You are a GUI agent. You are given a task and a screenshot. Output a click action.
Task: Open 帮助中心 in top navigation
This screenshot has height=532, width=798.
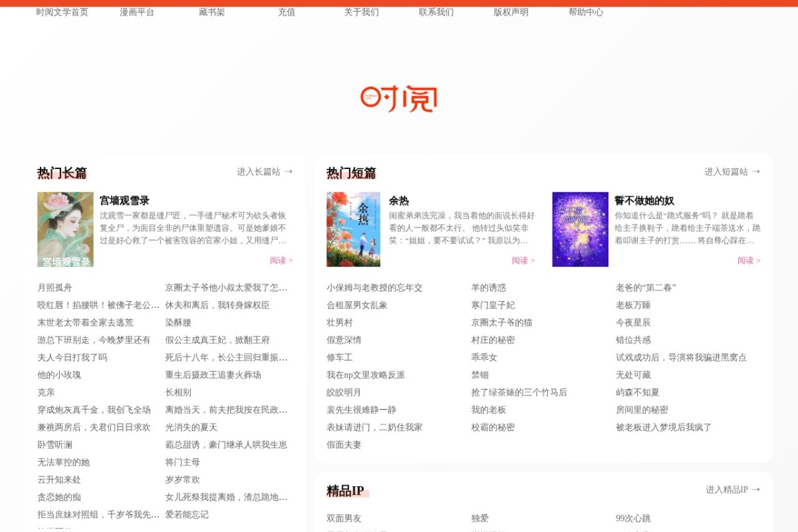(x=586, y=12)
